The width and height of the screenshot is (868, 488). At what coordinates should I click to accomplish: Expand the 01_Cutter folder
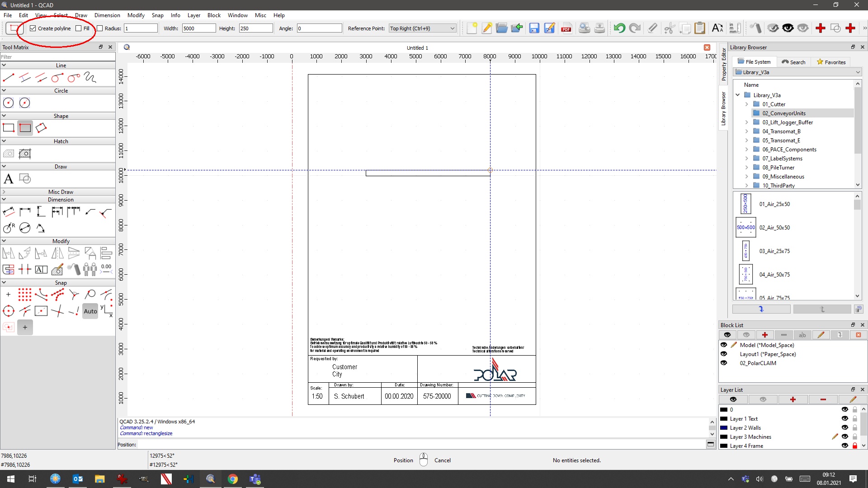click(x=747, y=104)
